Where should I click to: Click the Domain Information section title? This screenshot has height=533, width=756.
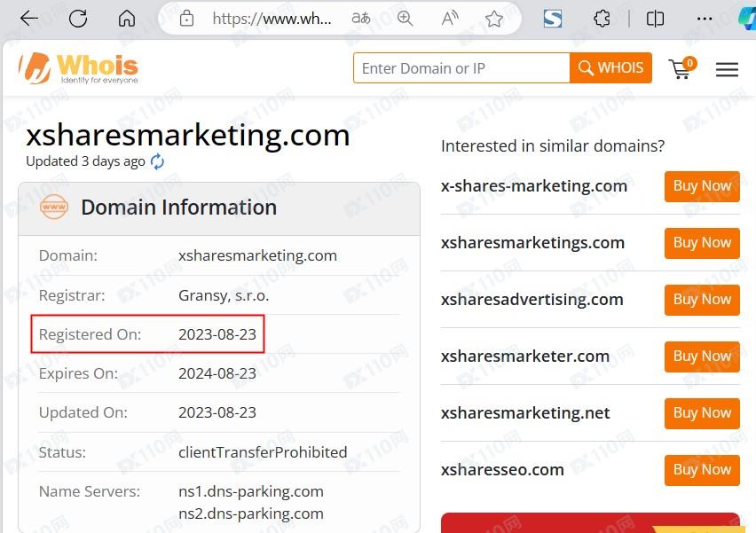point(179,208)
